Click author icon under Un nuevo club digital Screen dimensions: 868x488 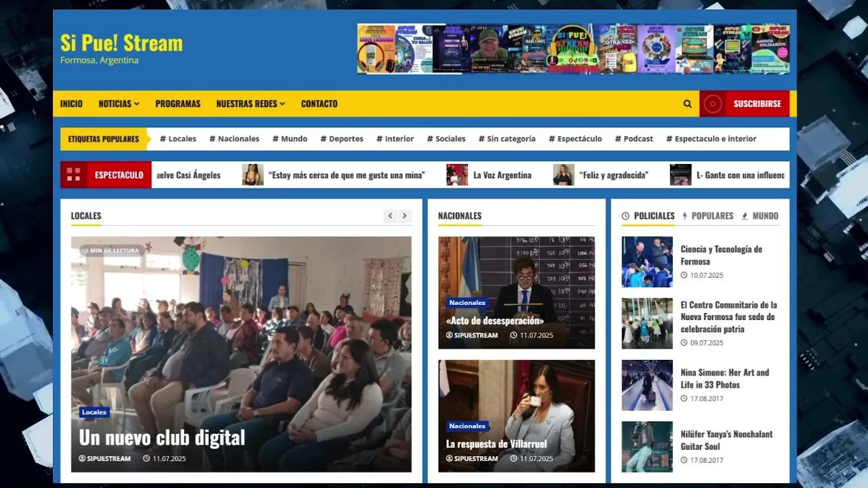[82, 459]
